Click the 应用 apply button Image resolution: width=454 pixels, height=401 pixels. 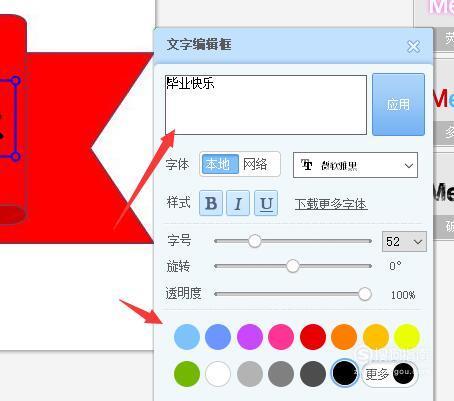(x=398, y=105)
